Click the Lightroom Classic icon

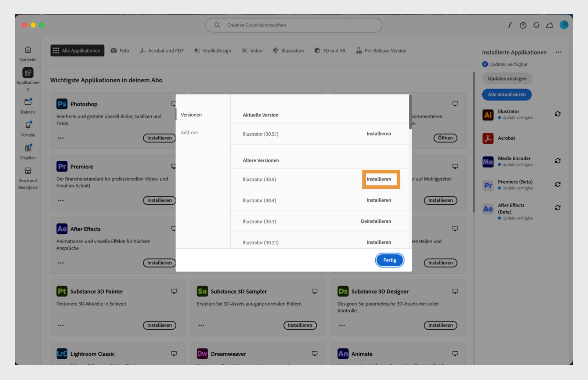coord(62,354)
